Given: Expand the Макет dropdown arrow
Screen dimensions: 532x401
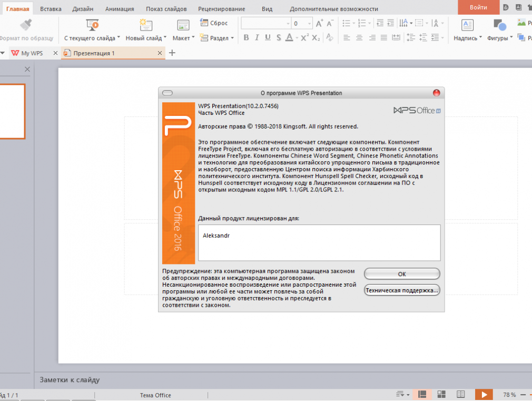Looking at the screenshot, I should click(193, 37).
